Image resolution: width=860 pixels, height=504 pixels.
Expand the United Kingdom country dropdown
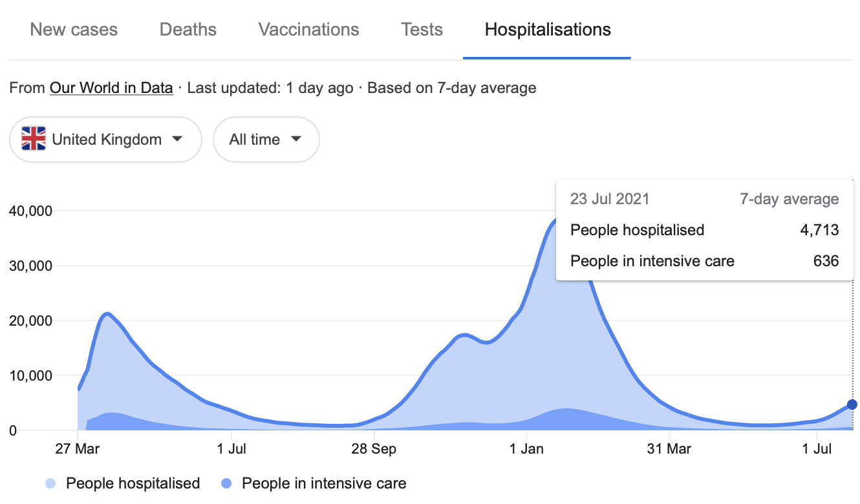point(106,140)
